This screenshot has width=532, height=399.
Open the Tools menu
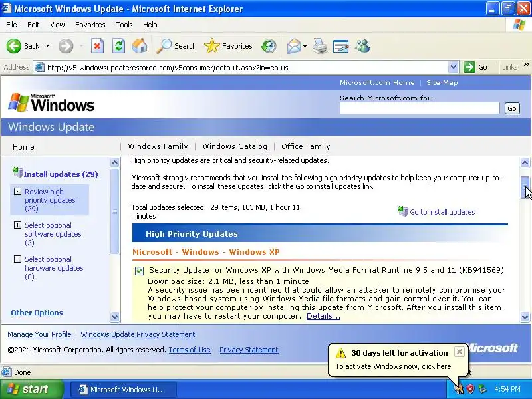(x=124, y=25)
